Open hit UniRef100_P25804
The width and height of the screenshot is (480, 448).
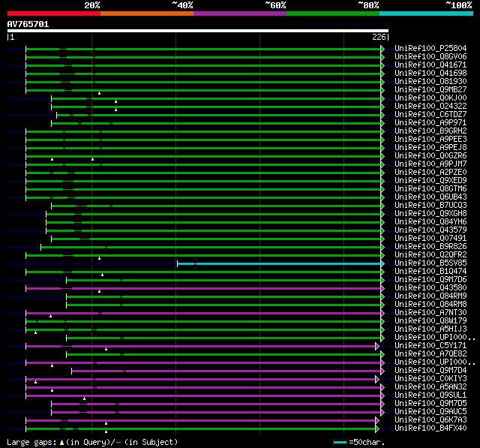430,48
